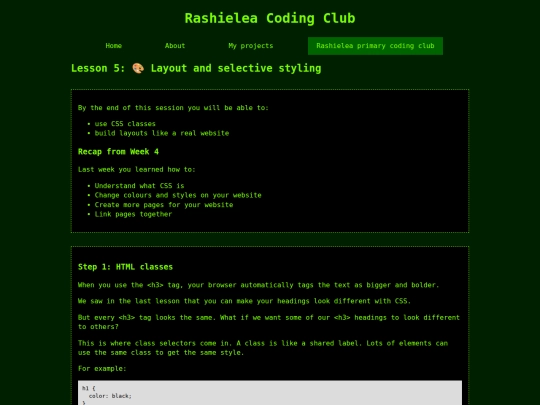The width and height of the screenshot is (540, 405).
Task: Click 'Last week you learned how to:' text
Action: click(136, 169)
